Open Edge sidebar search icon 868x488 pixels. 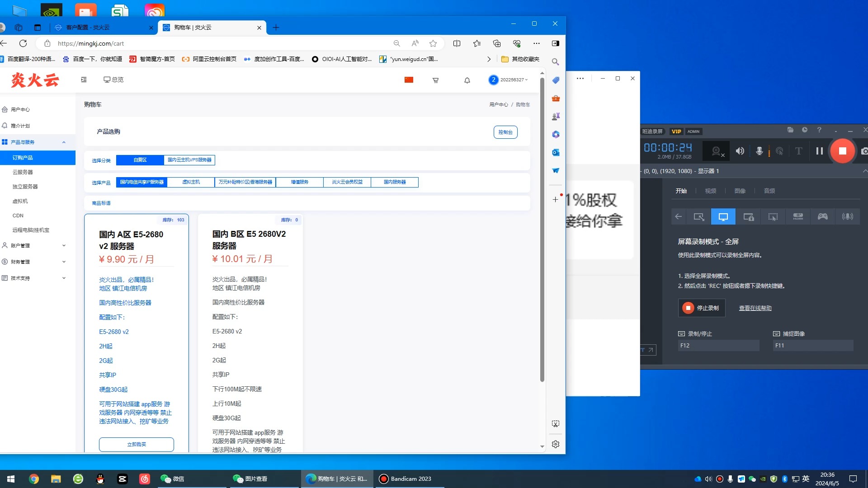click(556, 62)
